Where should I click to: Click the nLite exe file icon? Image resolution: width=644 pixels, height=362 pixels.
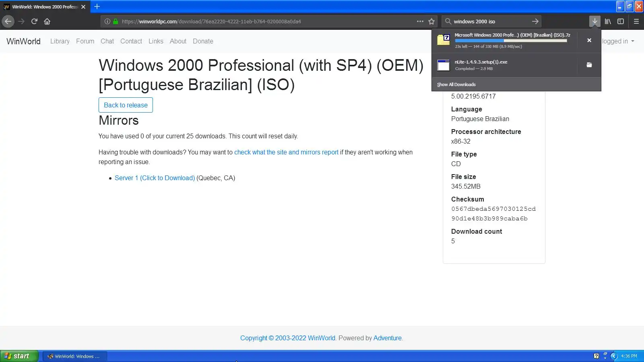tap(444, 65)
